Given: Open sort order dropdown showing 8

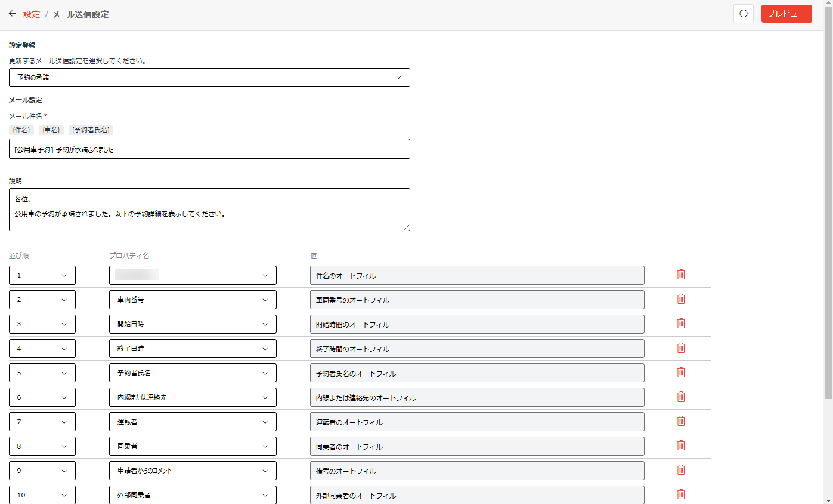Looking at the screenshot, I should pos(42,446).
